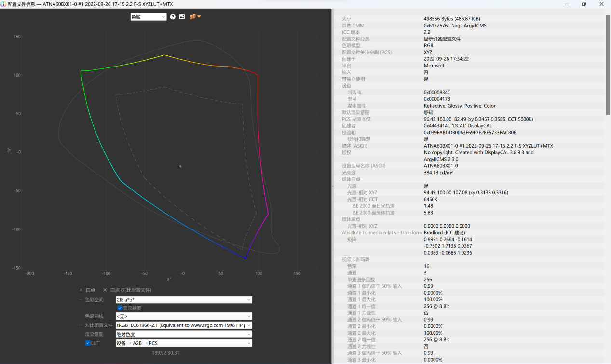Image resolution: width=611 pixels, height=364 pixels.
Task: Click the 创建于 2022-09-26 17:34:22 value
Action: tap(446, 59)
